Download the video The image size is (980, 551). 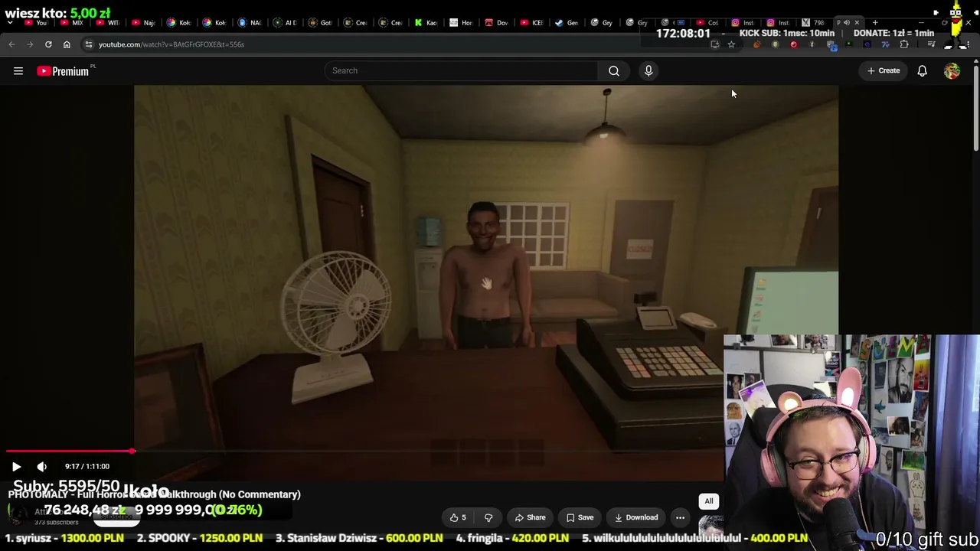(x=635, y=518)
